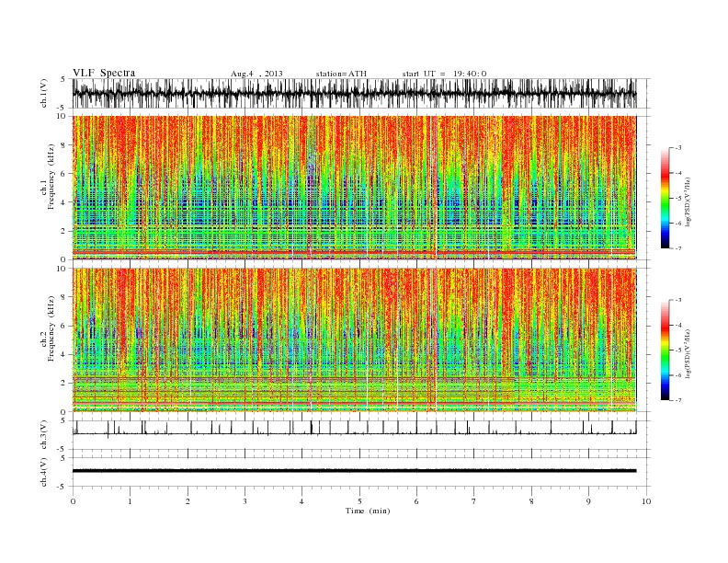The height and width of the screenshot is (563, 728).
Task: Select the date text "Aug.4 , 2013"
Action: (x=256, y=74)
